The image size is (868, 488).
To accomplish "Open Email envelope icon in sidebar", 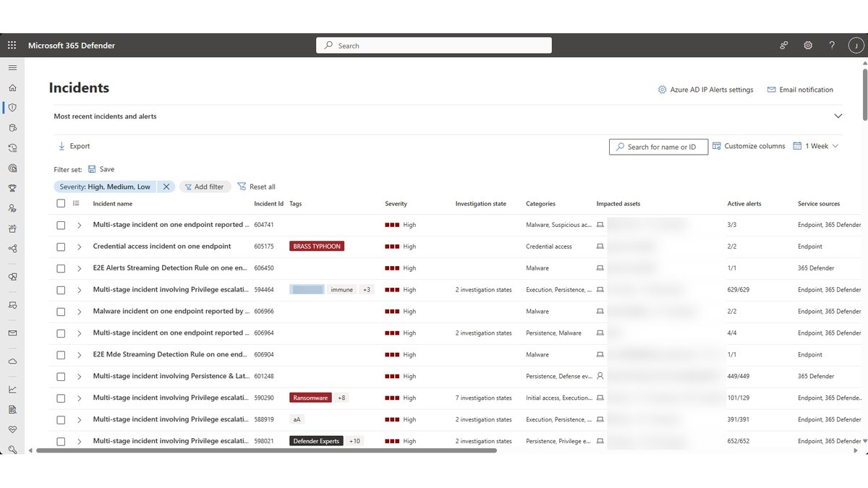I will click(12, 333).
